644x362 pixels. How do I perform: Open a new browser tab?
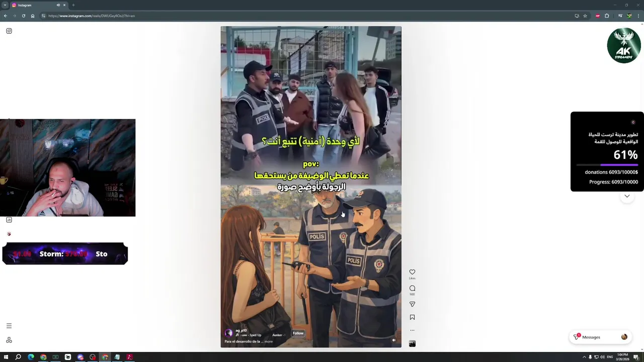click(73, 5)
